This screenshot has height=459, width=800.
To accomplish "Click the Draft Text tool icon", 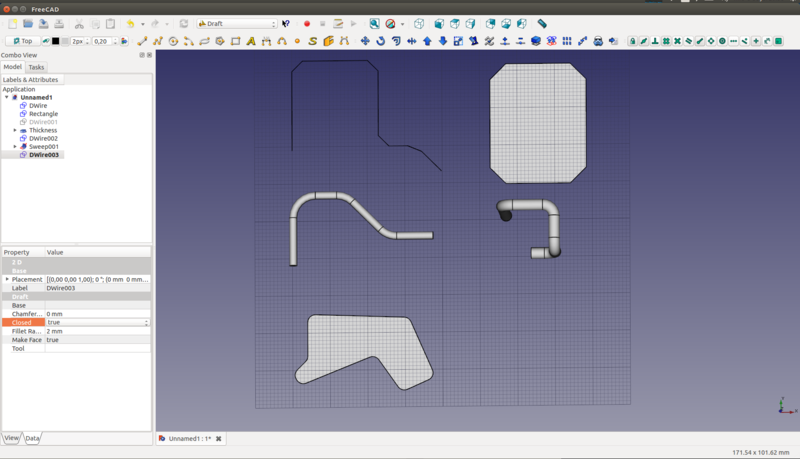I will point(251,41).
